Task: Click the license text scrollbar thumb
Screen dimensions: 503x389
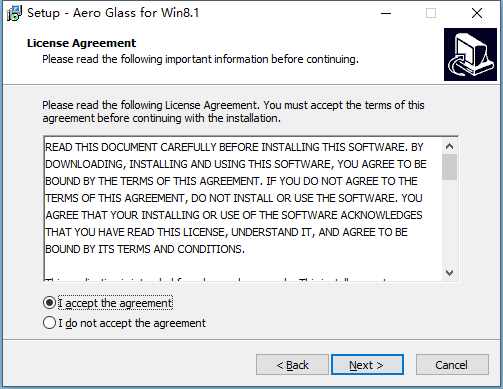Action: [449, 167]
